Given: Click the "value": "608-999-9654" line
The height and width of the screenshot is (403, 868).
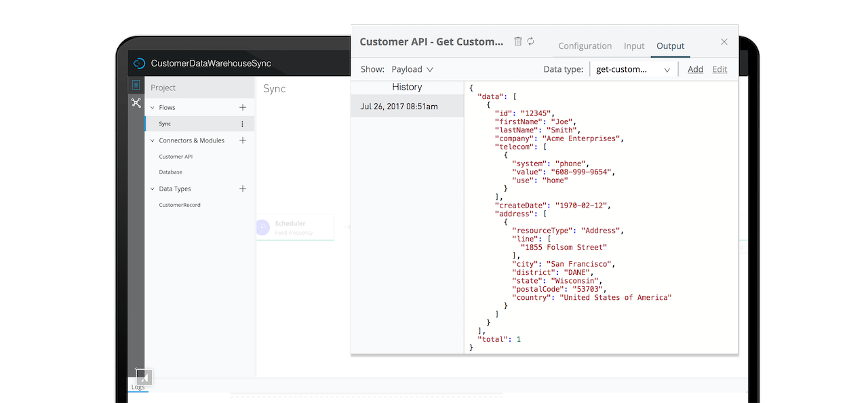Looking at the screenshot, I should (563, 172).
